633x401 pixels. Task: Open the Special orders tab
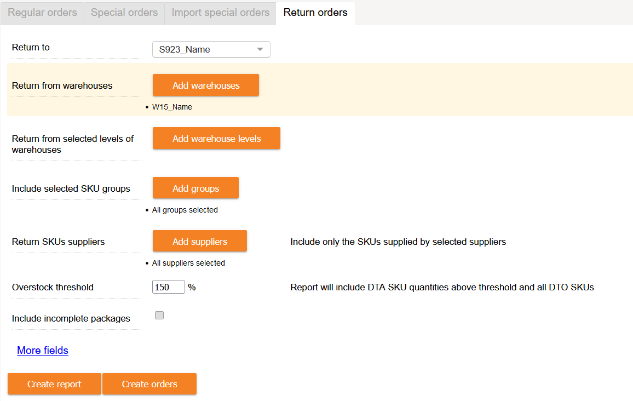coord(124,13)
